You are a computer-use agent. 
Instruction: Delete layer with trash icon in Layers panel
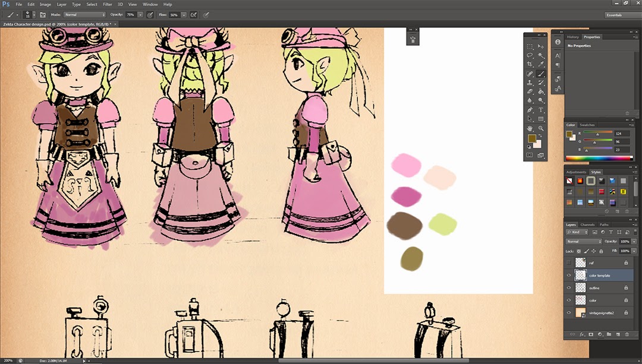tap(627, 334)
